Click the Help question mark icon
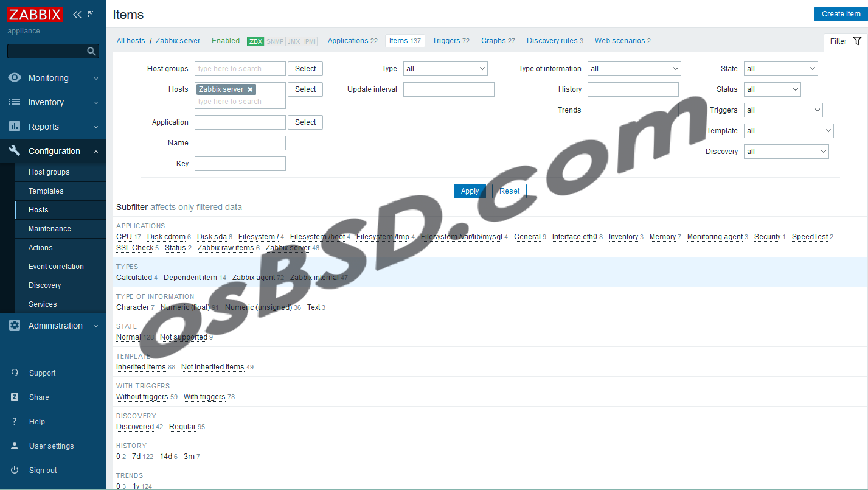This screenshot has height=490, width=868. (x=15, y=422)
